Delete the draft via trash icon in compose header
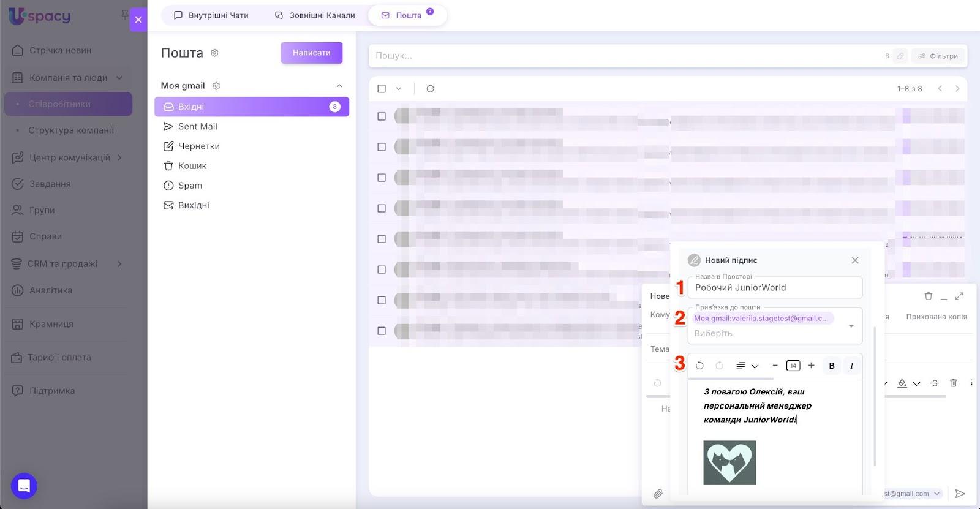980x509 pixels. pos(928,296)
